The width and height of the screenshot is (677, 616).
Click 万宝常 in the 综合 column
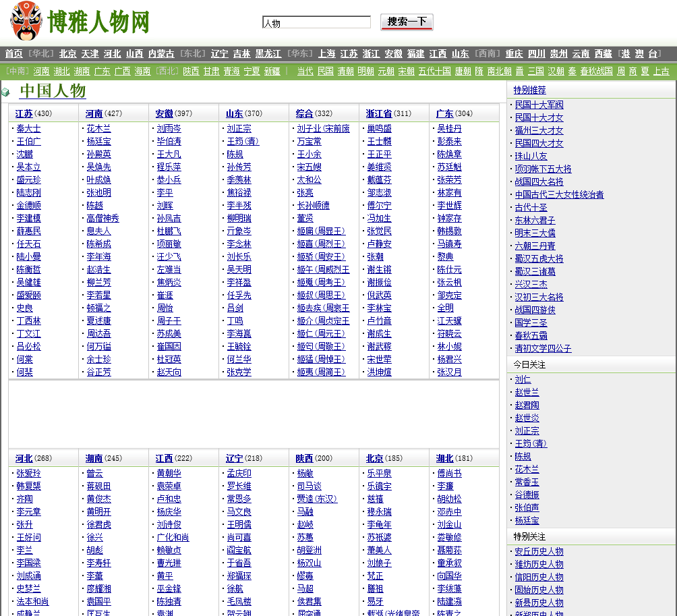click(x=309, y=141)
